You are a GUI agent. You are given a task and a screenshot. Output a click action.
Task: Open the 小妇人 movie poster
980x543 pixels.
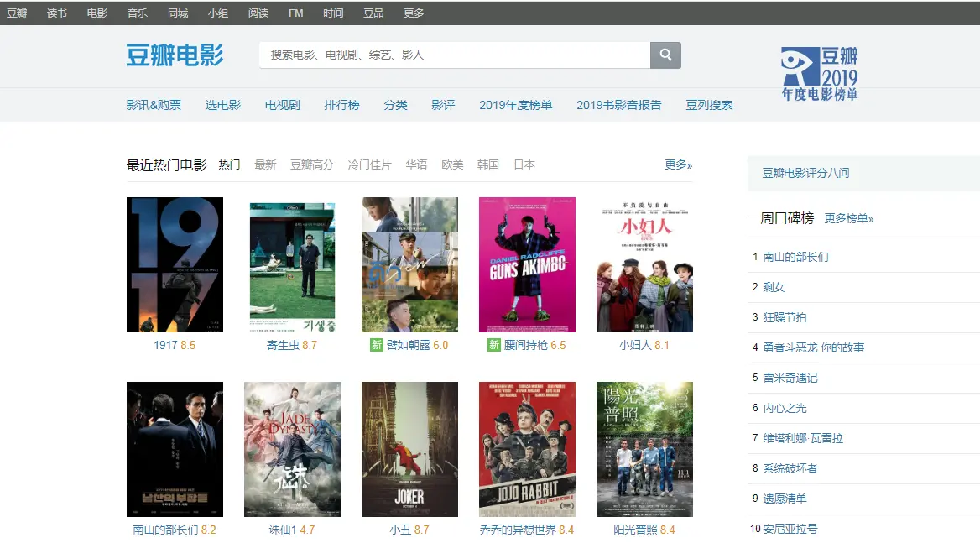pyautogui.click(x=644, y=265)
